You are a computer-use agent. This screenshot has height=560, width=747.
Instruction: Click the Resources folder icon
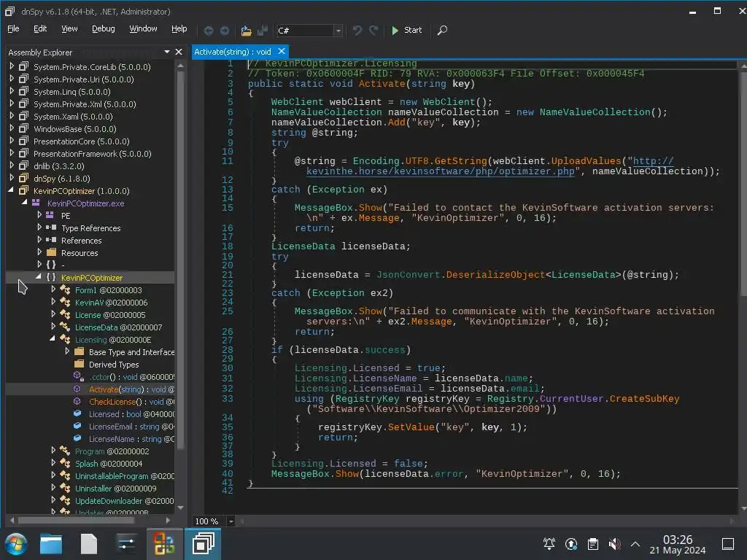coord(52,252)
